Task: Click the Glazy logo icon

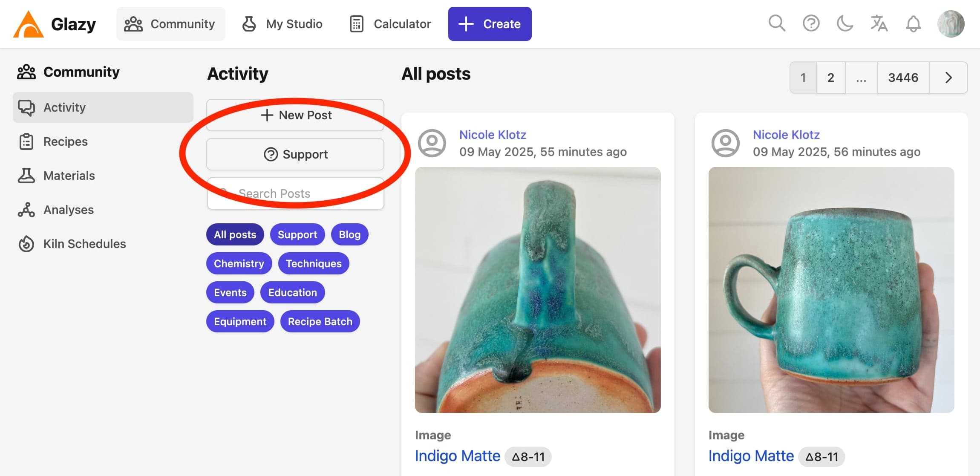Action: pos(26,23)
